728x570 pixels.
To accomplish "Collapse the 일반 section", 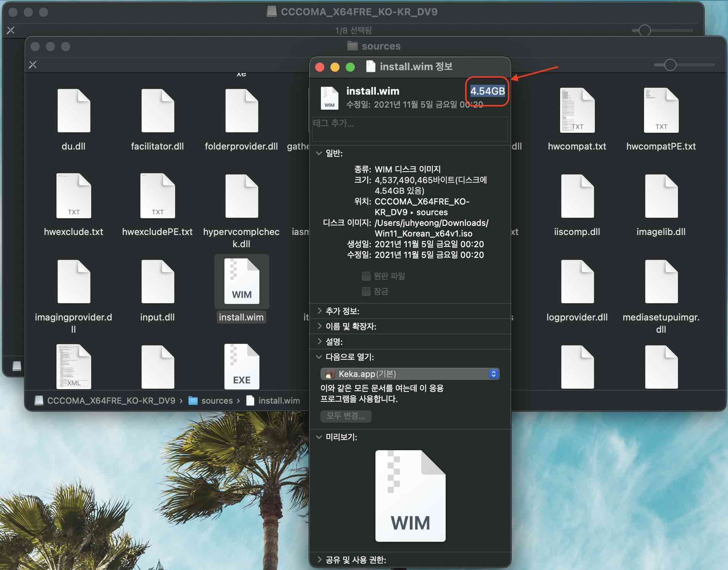I will click(319, 153).
